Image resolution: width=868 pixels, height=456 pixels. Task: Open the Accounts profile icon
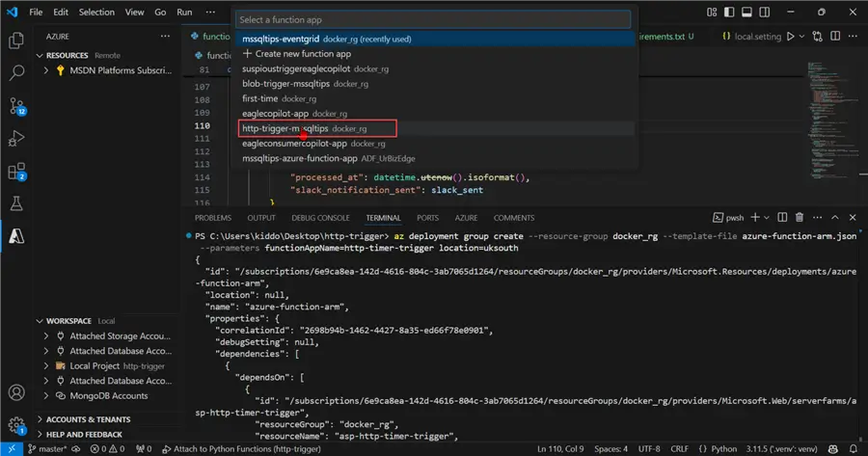pos(16,392)
